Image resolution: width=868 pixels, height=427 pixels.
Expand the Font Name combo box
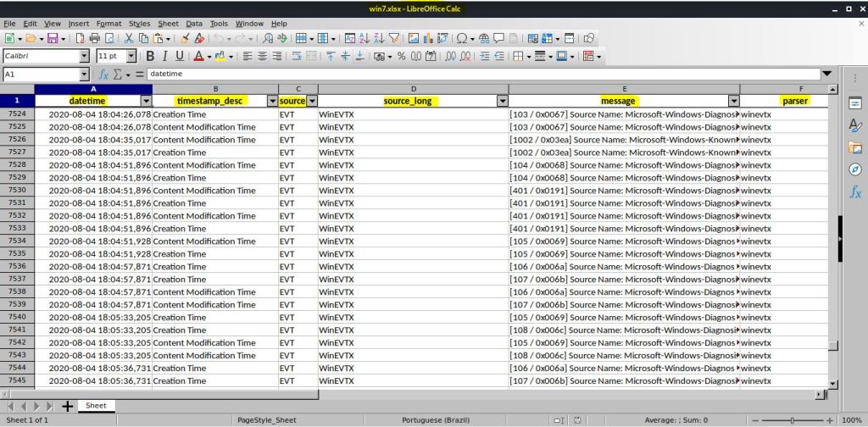click(84, 57)
